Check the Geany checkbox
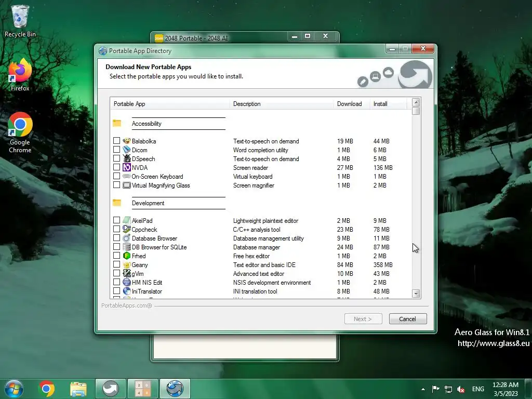The image size is (532, 399). coord(116,264)
